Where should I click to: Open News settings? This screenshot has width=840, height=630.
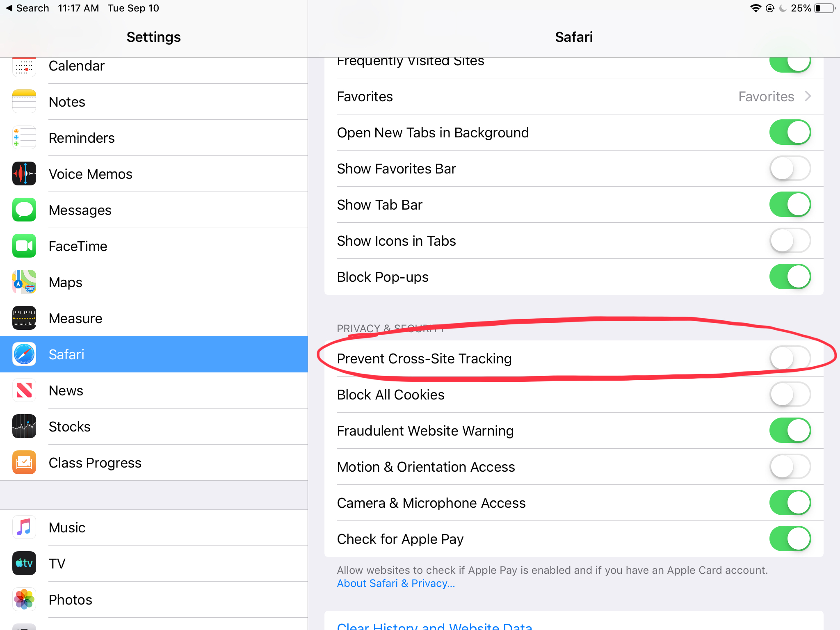click(x=154, y=390)
